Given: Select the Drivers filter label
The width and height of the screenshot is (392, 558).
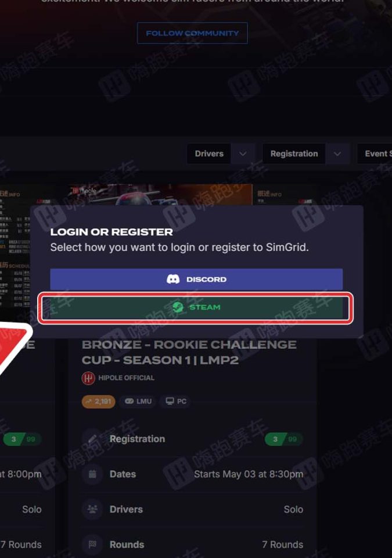Looking at the screenshot, I should click(x=209, y=153).
